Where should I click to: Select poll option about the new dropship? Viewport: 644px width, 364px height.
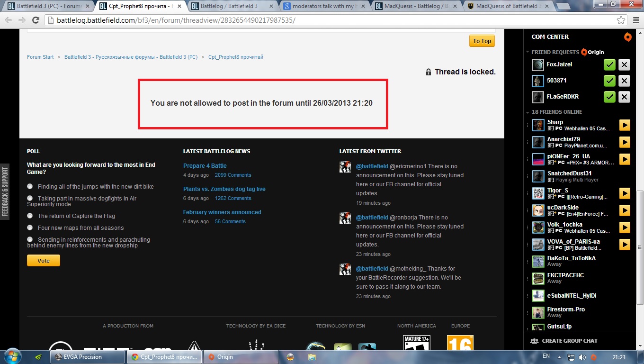point(30,239)
